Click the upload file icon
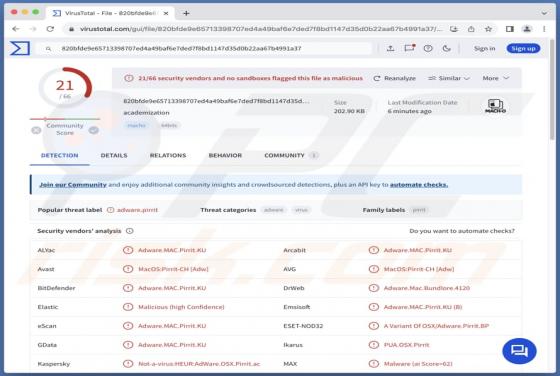 390,48
